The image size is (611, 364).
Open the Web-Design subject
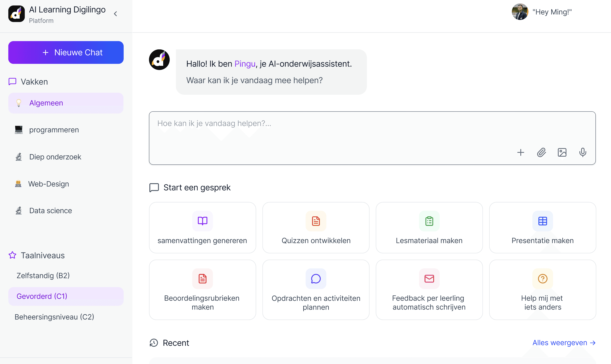[x=49, y=184]
